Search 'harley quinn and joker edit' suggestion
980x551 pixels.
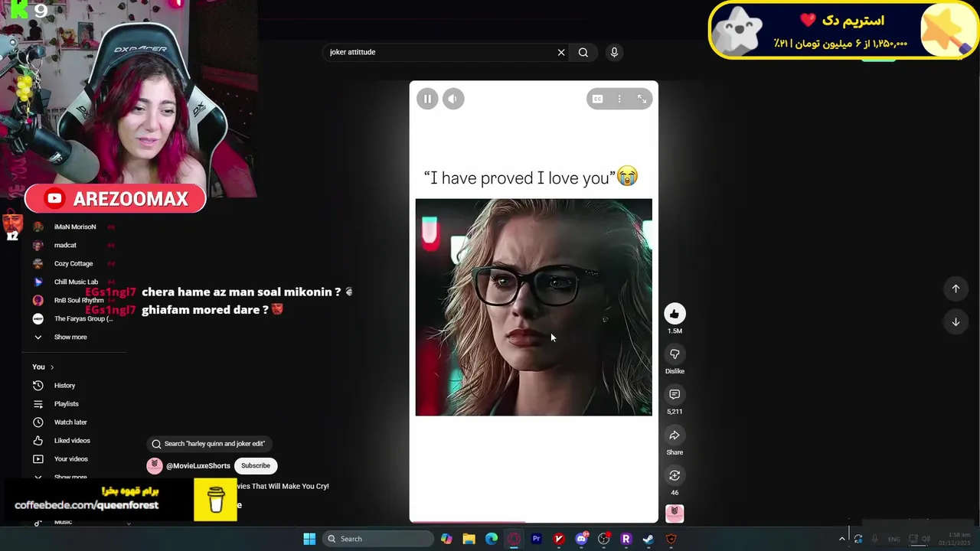point(210,444)
